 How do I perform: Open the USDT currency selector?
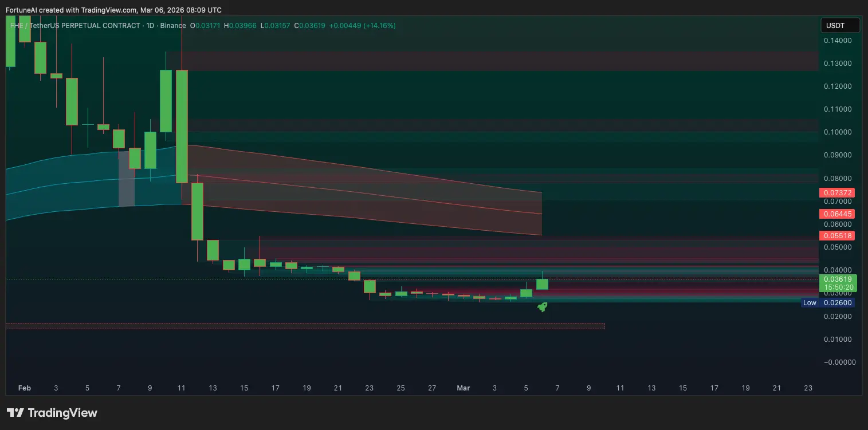(840, 25)
